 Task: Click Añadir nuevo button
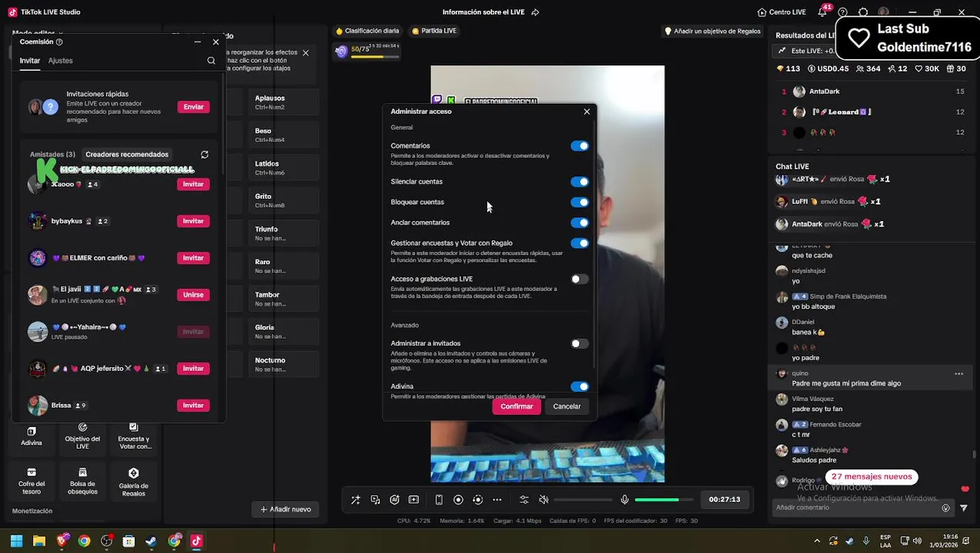point(285,509)
